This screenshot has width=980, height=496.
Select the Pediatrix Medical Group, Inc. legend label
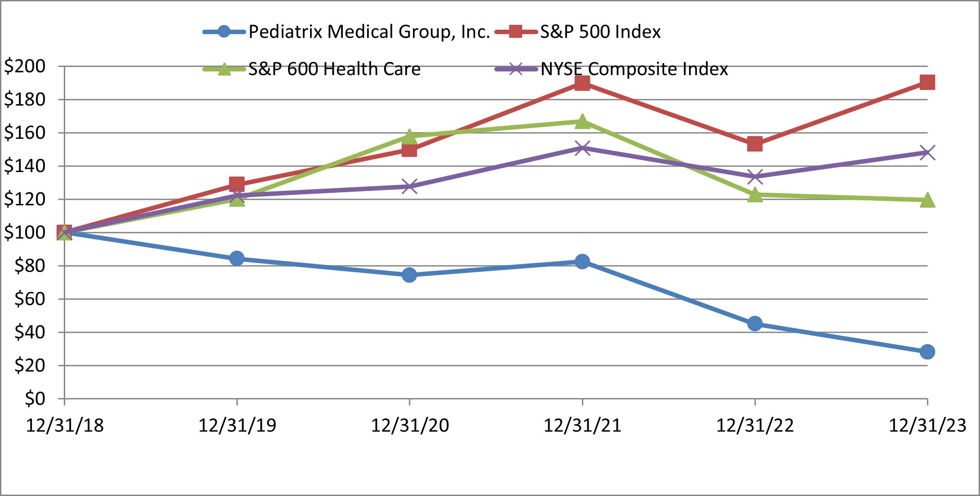pyautogui.click(x=369, y=32)
